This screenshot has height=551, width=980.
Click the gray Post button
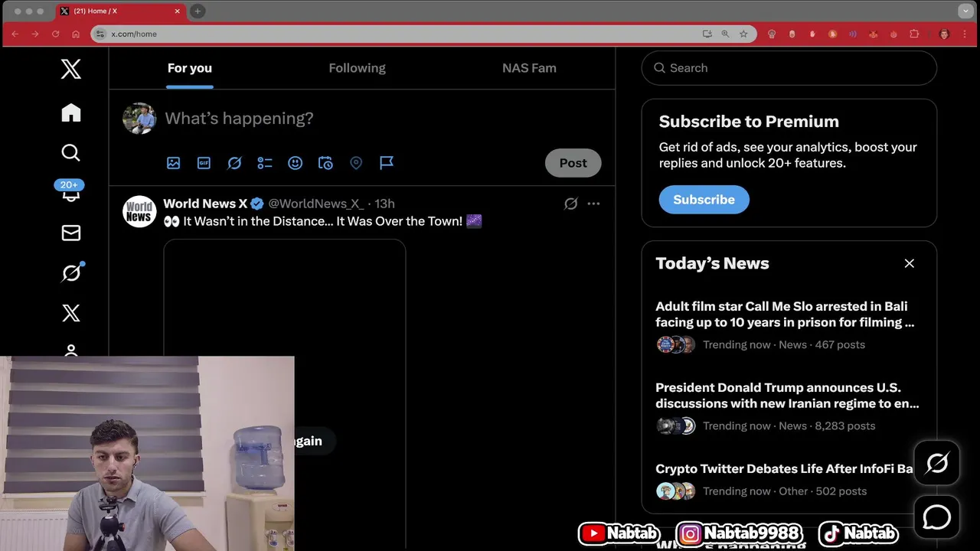573,163
